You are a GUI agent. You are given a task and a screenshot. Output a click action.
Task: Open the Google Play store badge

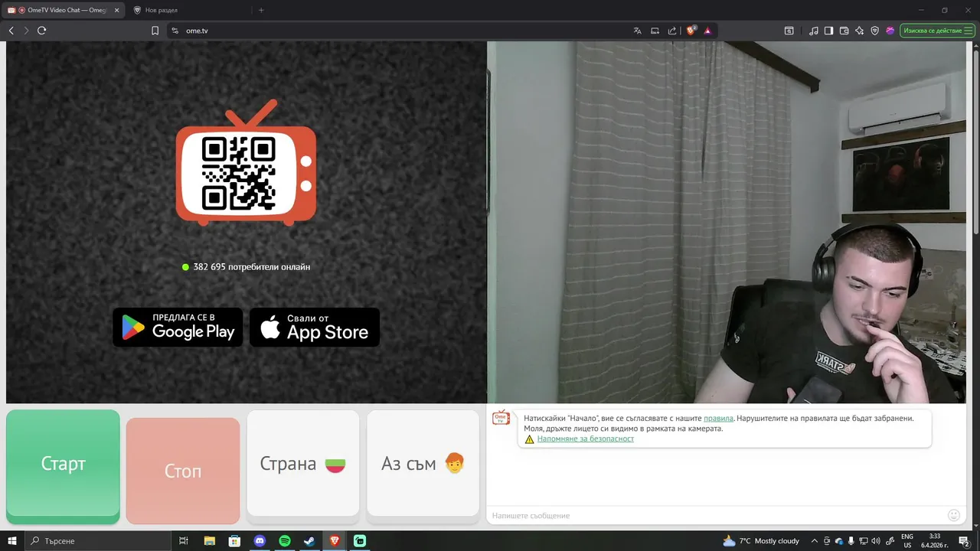pos(178,327)
